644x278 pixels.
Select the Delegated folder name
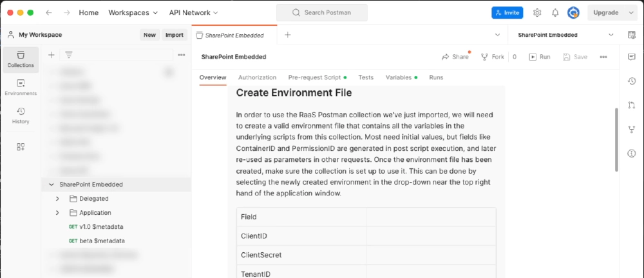(x=94, y=199)
